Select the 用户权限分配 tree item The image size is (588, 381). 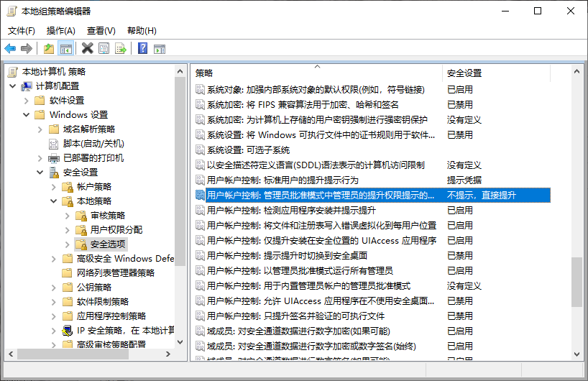[x=116, y=230]
